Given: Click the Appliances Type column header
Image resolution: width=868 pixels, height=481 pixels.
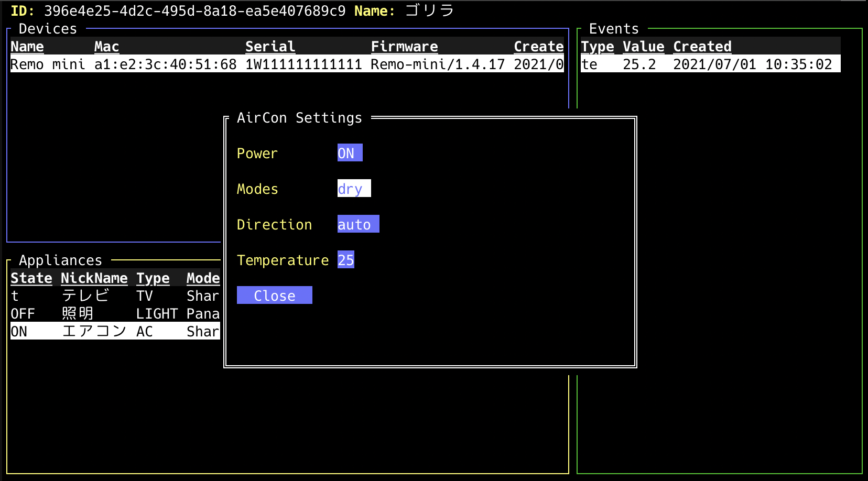Looking at the screenshot, I should (153, 278).
